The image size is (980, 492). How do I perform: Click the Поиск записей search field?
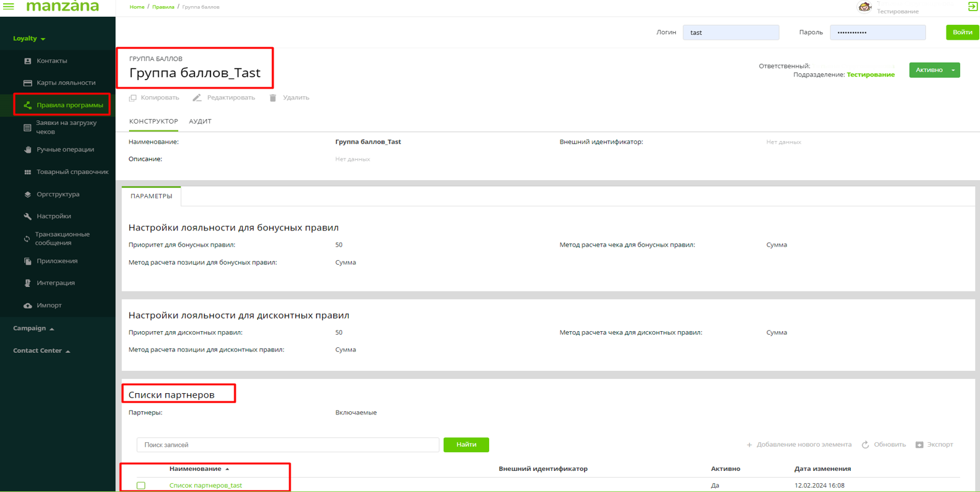coord(287,445)
